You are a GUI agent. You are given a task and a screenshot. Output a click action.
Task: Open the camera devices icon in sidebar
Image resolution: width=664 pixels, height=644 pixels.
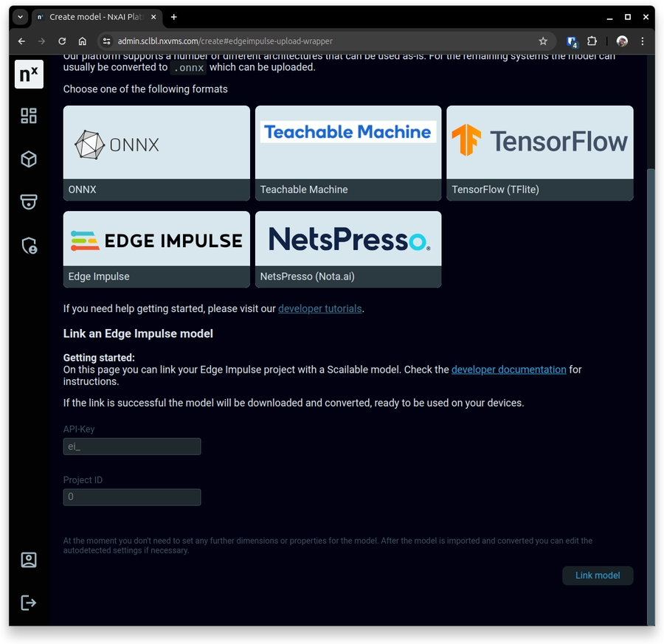click(29, 202)
